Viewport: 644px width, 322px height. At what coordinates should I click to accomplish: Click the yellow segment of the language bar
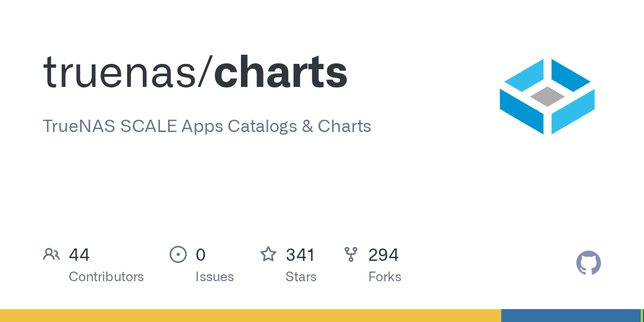(x=250, y=316)
